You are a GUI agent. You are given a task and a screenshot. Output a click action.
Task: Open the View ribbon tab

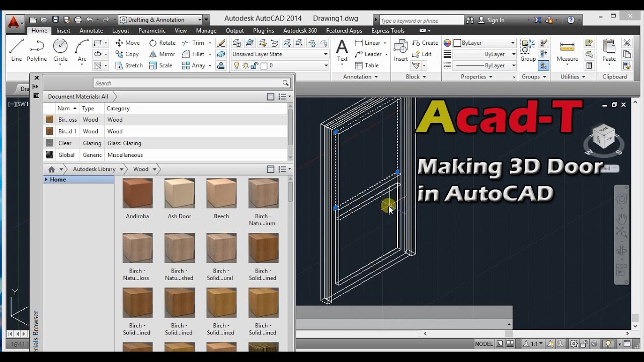(181, 31)
